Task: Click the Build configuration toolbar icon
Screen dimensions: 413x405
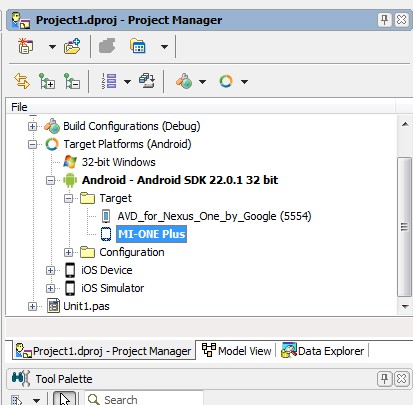Action: (184, 81)
